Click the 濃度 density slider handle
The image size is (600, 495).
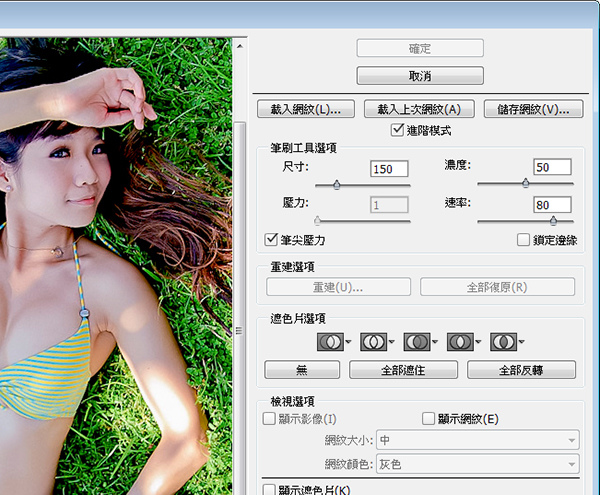526,183
